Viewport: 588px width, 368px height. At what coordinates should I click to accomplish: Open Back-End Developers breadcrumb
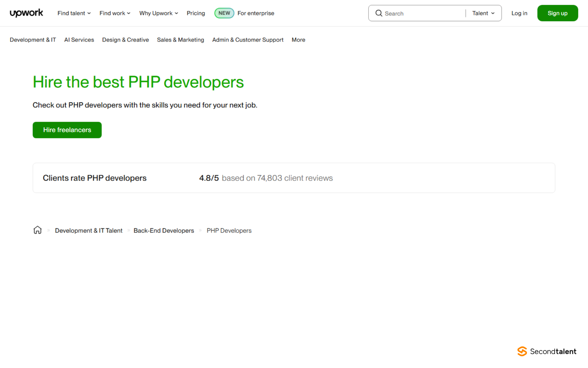(164, 230)
